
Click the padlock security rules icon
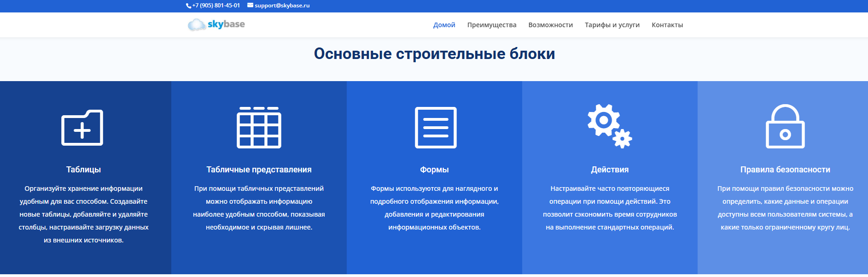point(785,127)
